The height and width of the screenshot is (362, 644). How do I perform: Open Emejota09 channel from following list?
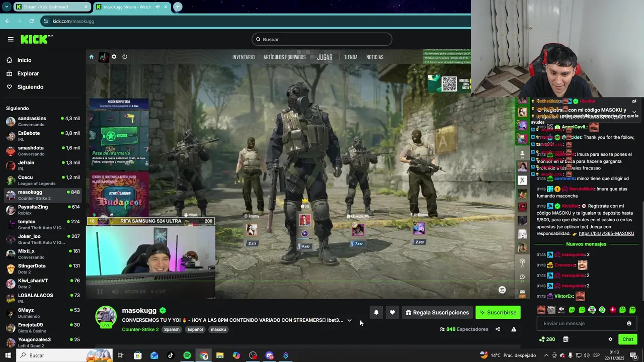pos(43,328)
